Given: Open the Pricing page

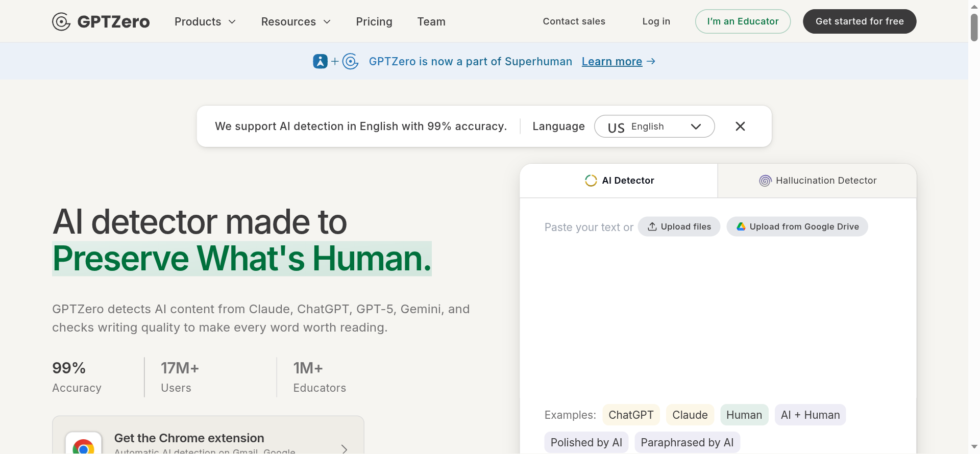Looking at the screenshot, I should 374,21.
